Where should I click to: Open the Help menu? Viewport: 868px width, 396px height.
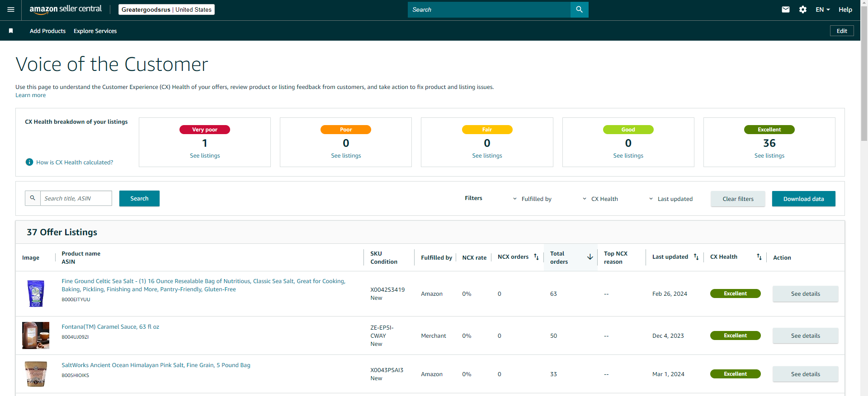(x=845, y=9)
